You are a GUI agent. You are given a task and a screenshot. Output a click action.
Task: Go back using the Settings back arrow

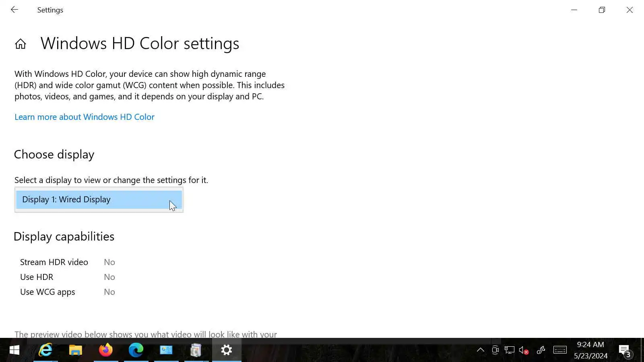click(x=14, y=10)
